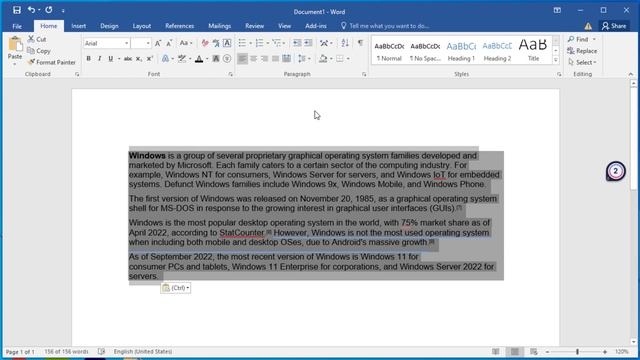The image size is (640, 360).
Task: Open the Borders dropdown arrow
Action: [x=348, y=59]
